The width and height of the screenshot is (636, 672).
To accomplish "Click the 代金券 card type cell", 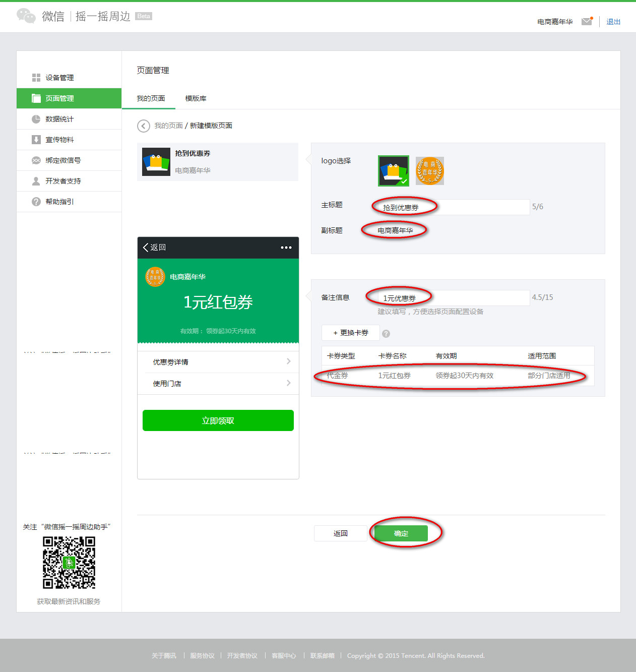I will click(337, 376).
